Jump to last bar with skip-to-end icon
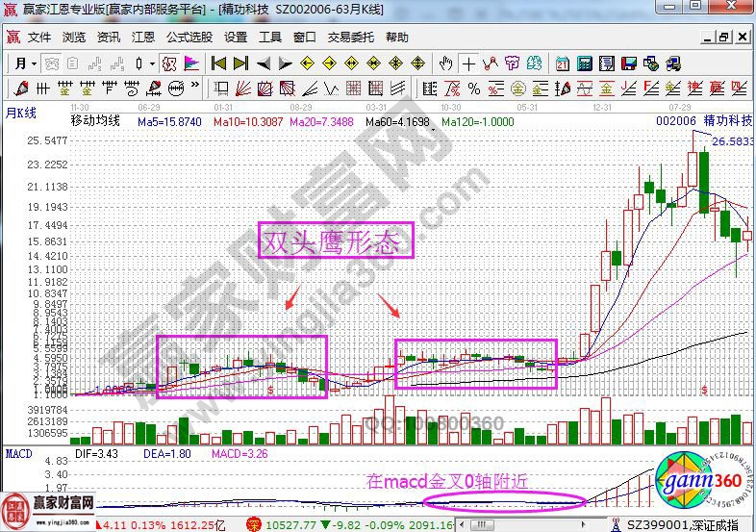Image resolution: width=756 pixels, height=532 pixels. (x=240, y=63)
